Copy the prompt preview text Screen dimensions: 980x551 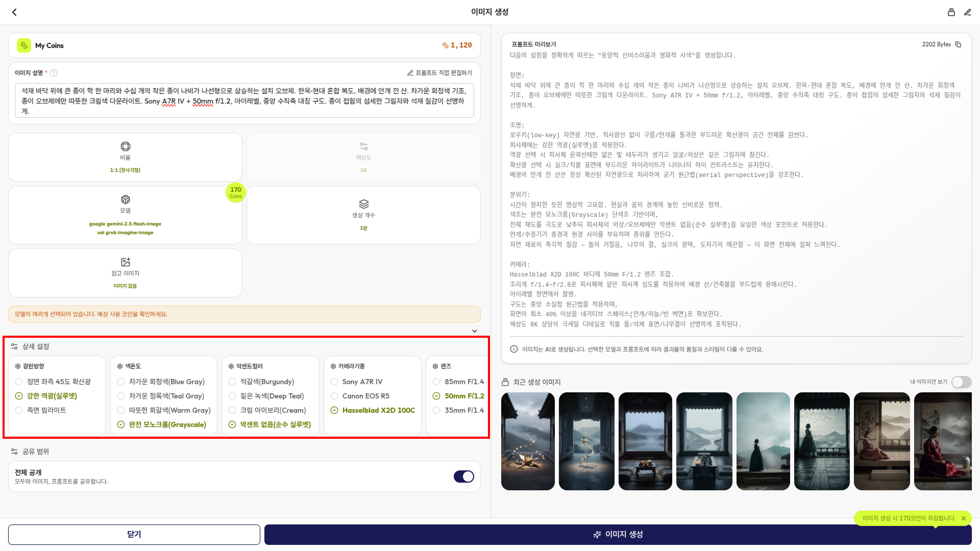point(958,44)
